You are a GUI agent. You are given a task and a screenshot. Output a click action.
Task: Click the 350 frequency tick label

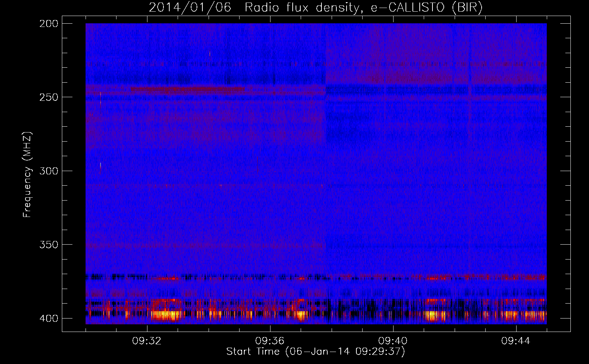[48, 245]
